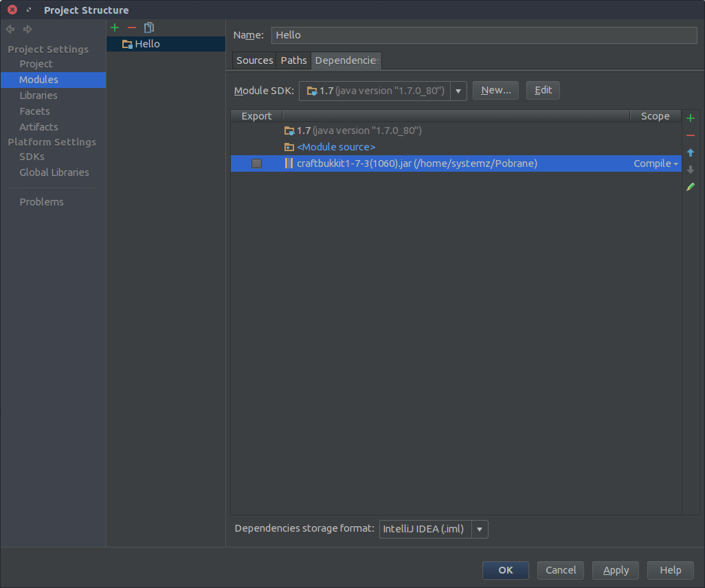The width and height of the screenshot is (705, 588).
Task: Remove the selected dependency with red minus
Action: (691, 135)
